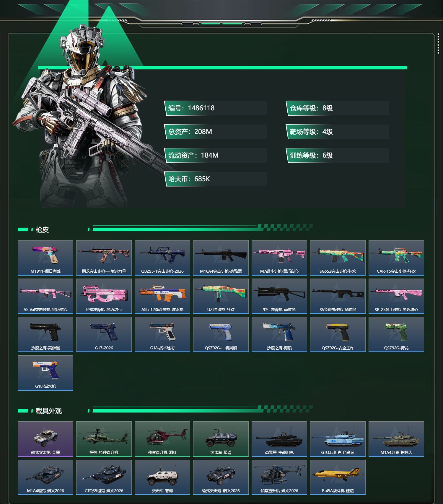Image resolution: width=443 pixels, height=504 pixels.
Task: Click the 编号: 1486118 info field
Action: [x=216, y=108]
